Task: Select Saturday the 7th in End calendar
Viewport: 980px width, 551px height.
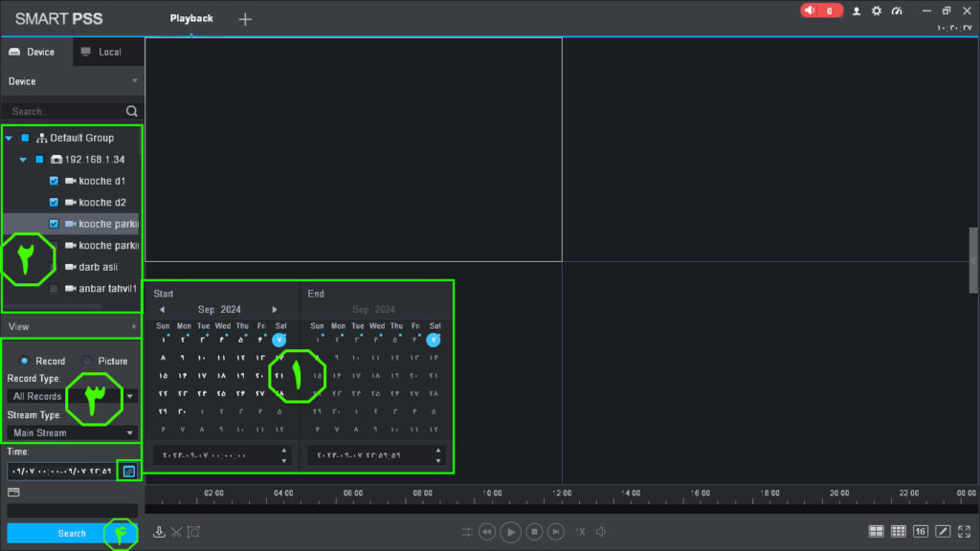Action: [x=434, y=340]
